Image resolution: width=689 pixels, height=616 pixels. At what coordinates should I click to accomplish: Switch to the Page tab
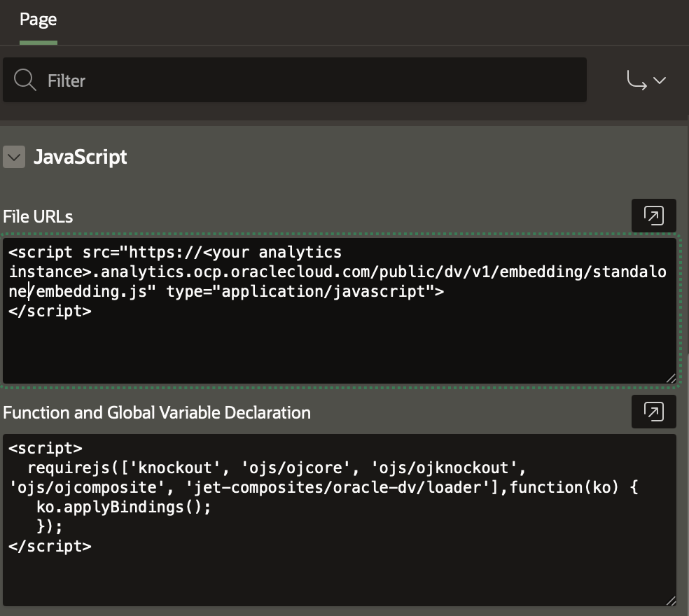(x=39, y=20)
